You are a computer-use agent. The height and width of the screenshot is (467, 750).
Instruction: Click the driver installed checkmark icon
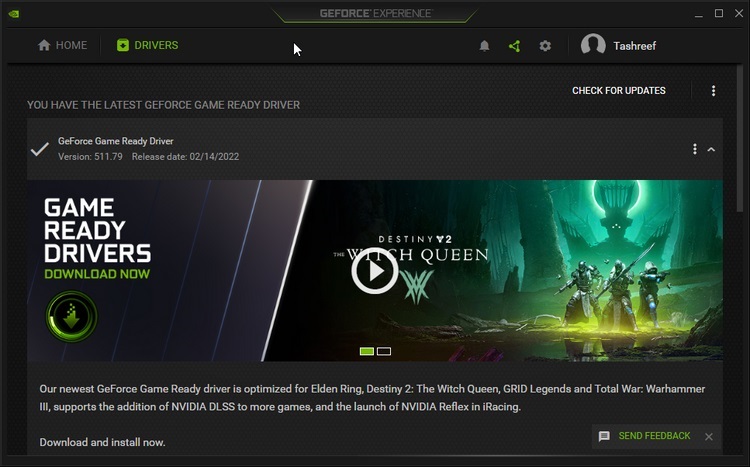[x=40, y=149]
